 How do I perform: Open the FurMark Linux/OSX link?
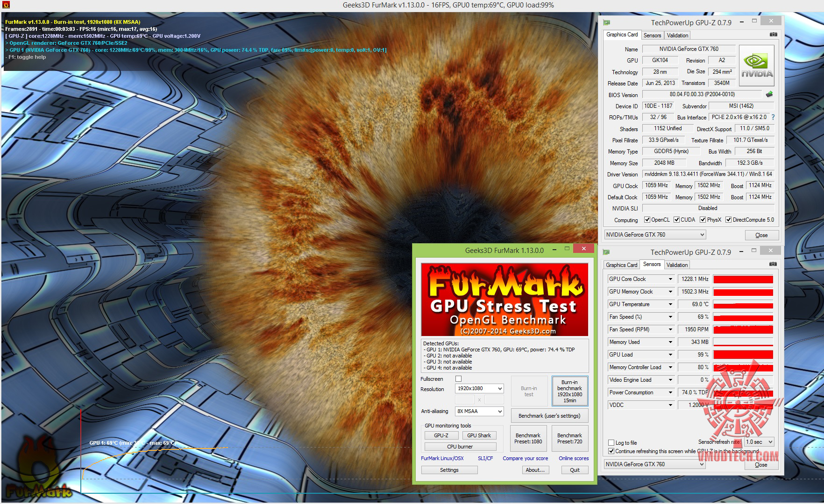[442, 458]
